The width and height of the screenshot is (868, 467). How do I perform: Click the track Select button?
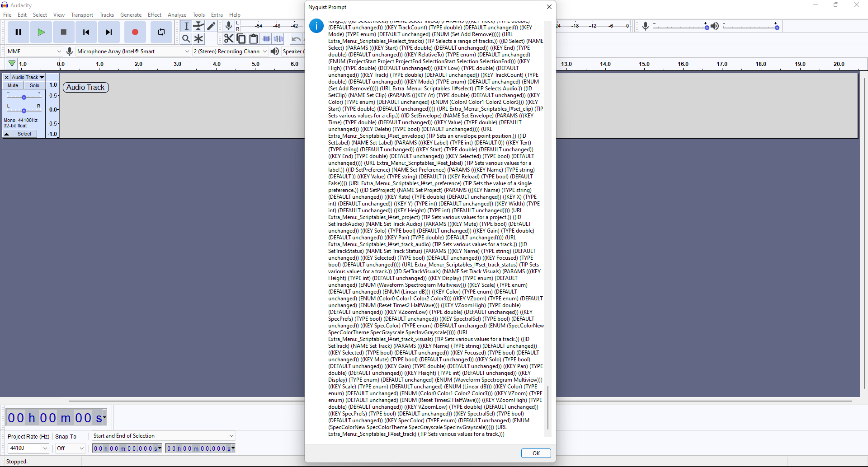[24, 134]
